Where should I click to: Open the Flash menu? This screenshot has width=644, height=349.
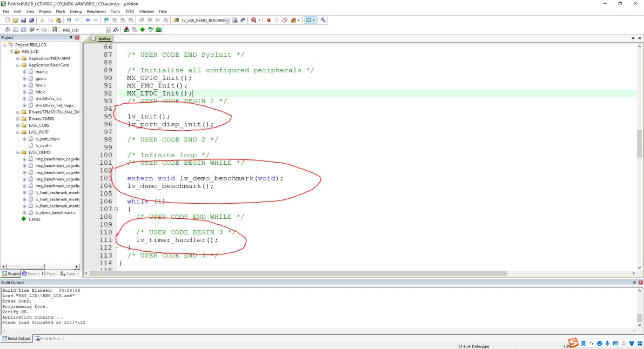(61, 11)
